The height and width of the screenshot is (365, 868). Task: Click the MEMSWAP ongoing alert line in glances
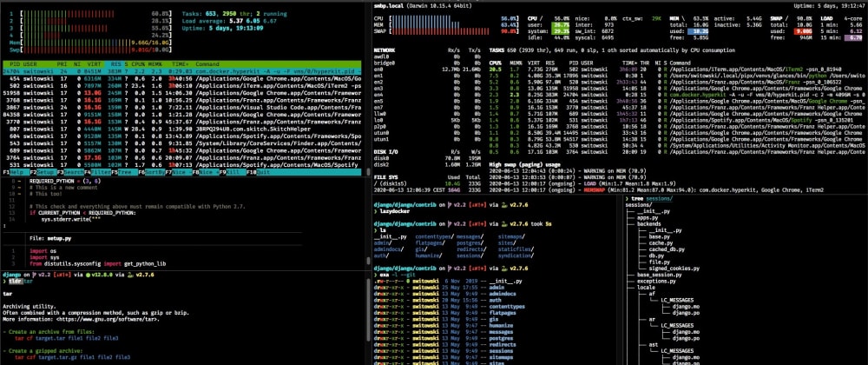pyautogui.click(x=656, y=190)
